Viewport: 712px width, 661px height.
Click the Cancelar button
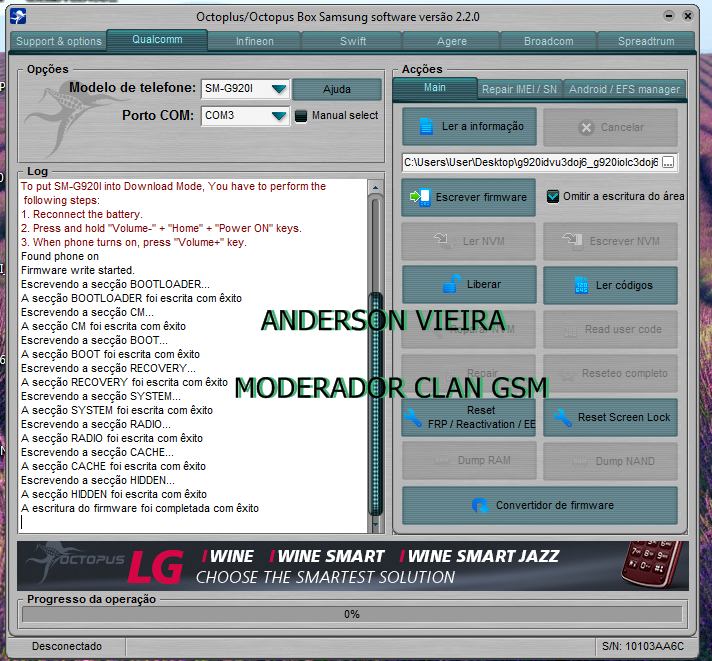click(x=610, y=128)
